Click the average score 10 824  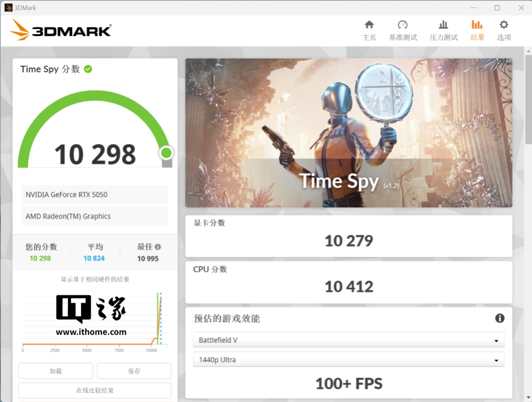[94, 258]
